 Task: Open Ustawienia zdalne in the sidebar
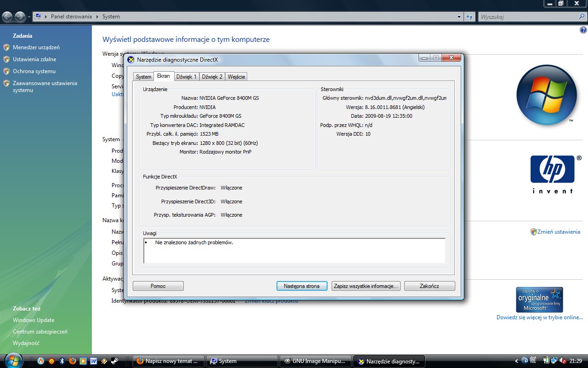34,59
